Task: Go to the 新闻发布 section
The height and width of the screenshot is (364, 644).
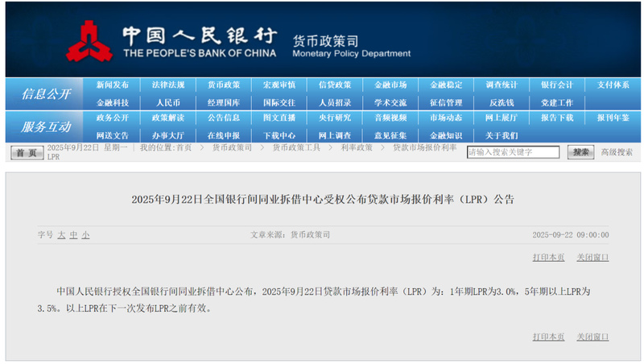Action: 112,85
